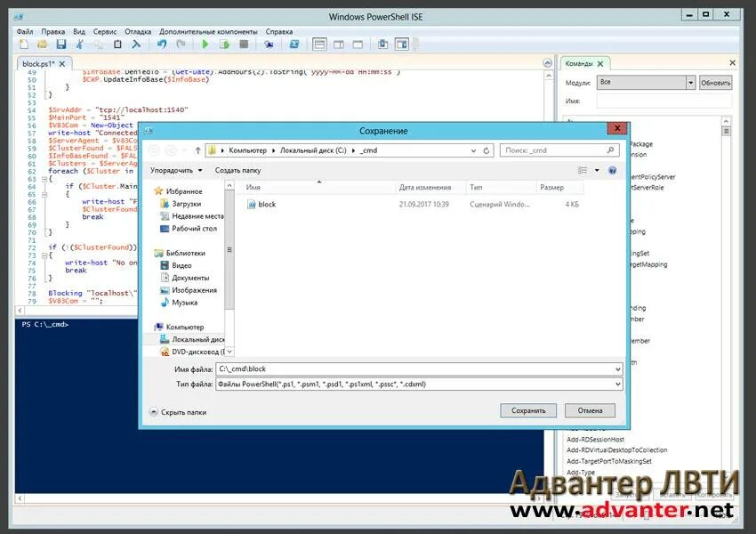The width and height of the screenshot is (756, 534).
Task: Collapse script pane with round arrow
Action: point(547,63)
